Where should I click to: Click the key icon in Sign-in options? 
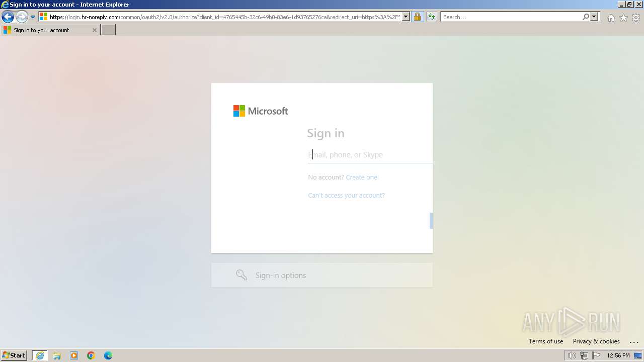pyautogui.click(x=242, y=275)
